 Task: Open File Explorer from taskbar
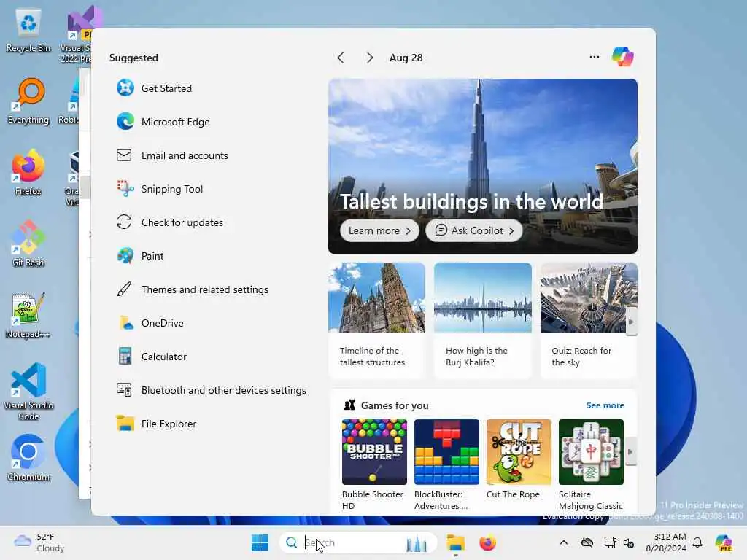[x=455, y=542]
